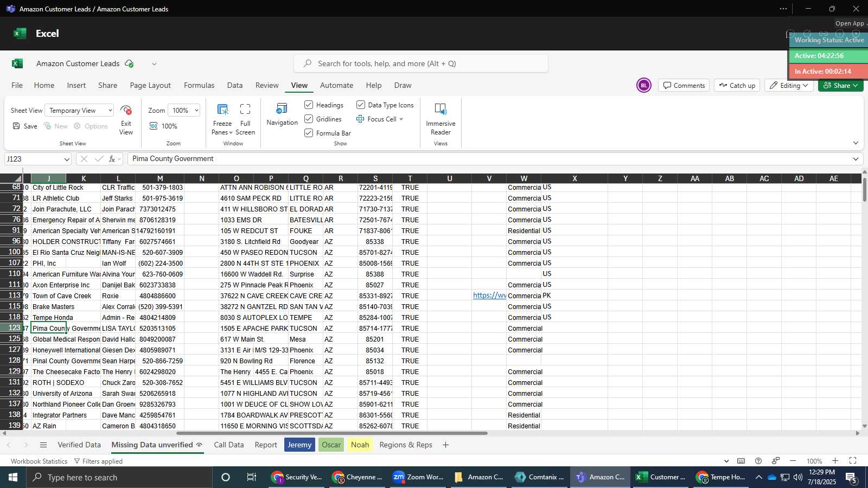Switch to the Jeremy sheet tab

[299, 445]
